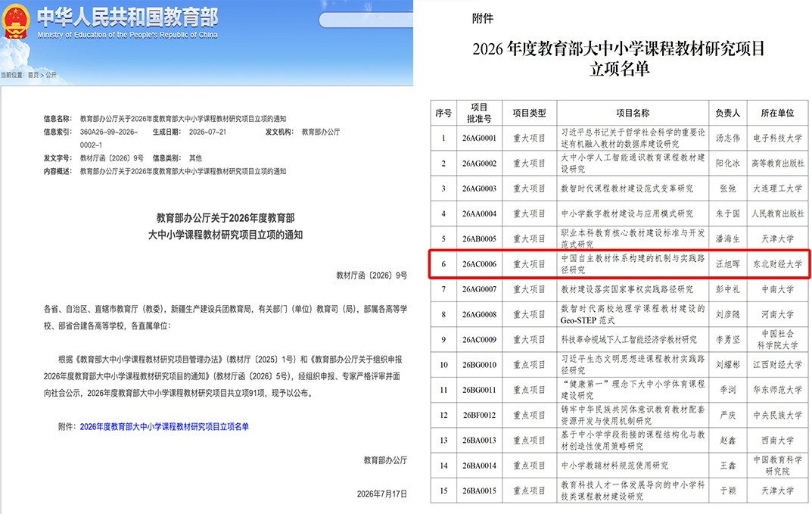This screenshot has width=812, height=514.
Task: Click project leader 汤志伟
Action: click(x=727, y=139)
